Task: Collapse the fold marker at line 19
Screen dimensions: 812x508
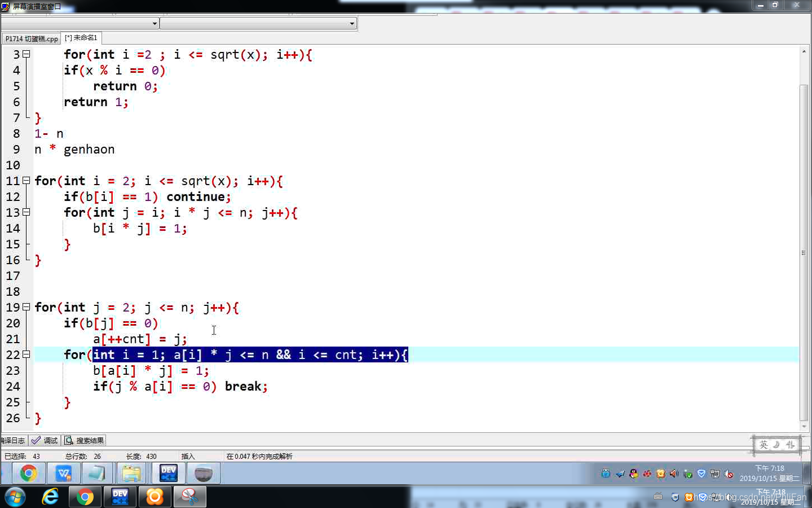Action: point(26,307)
